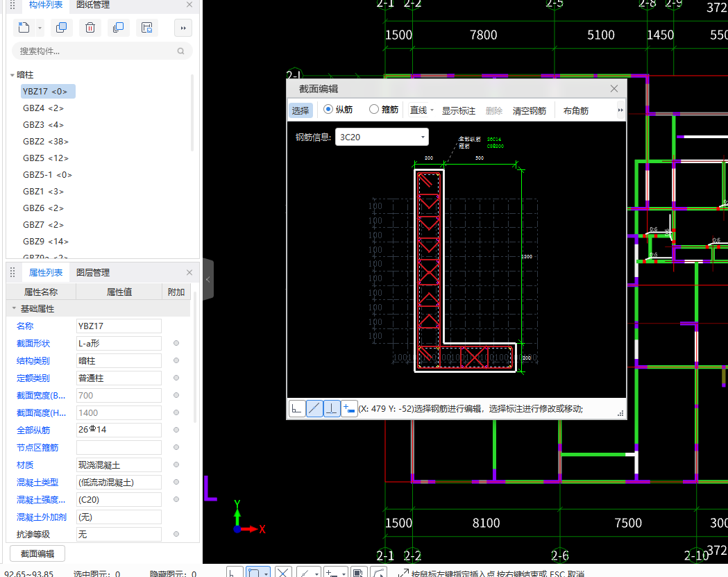Open rectangle selection dropdown in status bar
The height and width of the screenshot is (577, 728).
tap(266, 574)
